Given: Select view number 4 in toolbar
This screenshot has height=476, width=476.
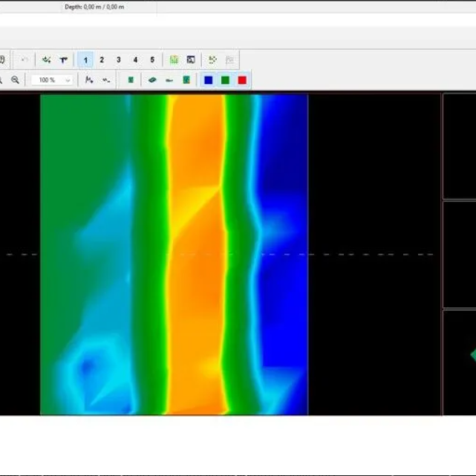Looking at the screenshot, I should (135, 60).
